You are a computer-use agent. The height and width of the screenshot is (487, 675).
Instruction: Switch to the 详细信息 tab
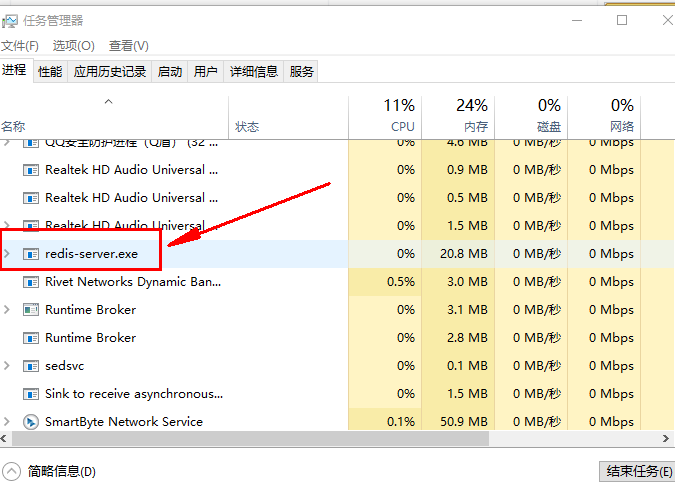pyautogui.click(x=254, y=71)
